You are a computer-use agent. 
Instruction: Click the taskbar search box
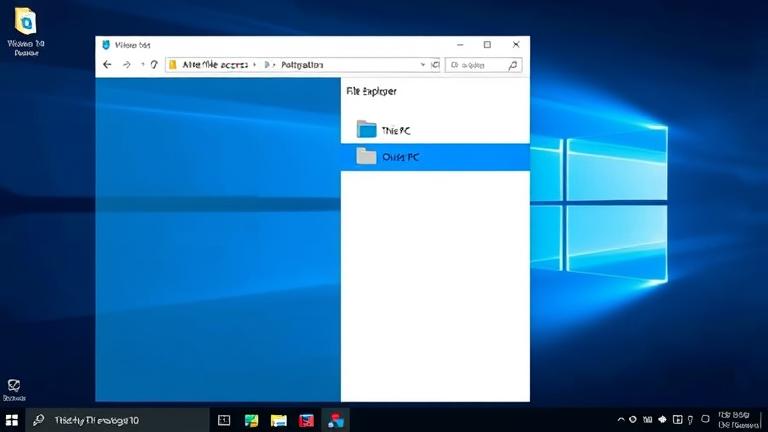(117, 420)
